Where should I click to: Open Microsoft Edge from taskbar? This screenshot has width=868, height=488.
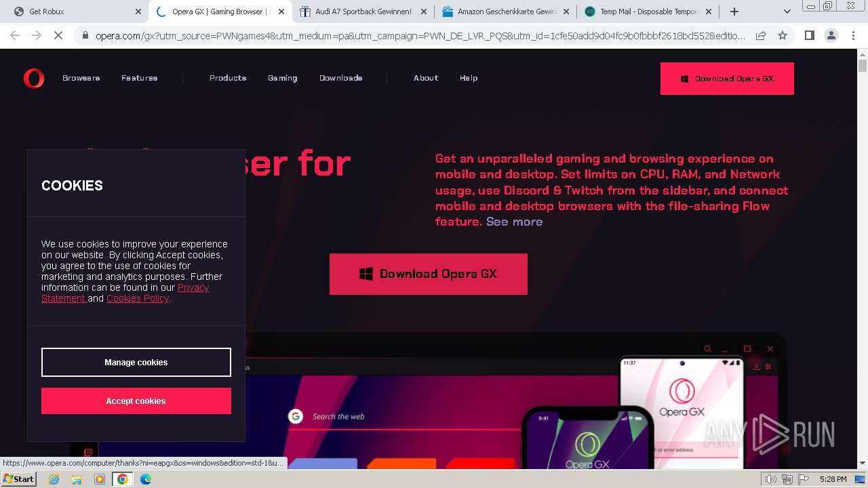click(x=146, y=479)
